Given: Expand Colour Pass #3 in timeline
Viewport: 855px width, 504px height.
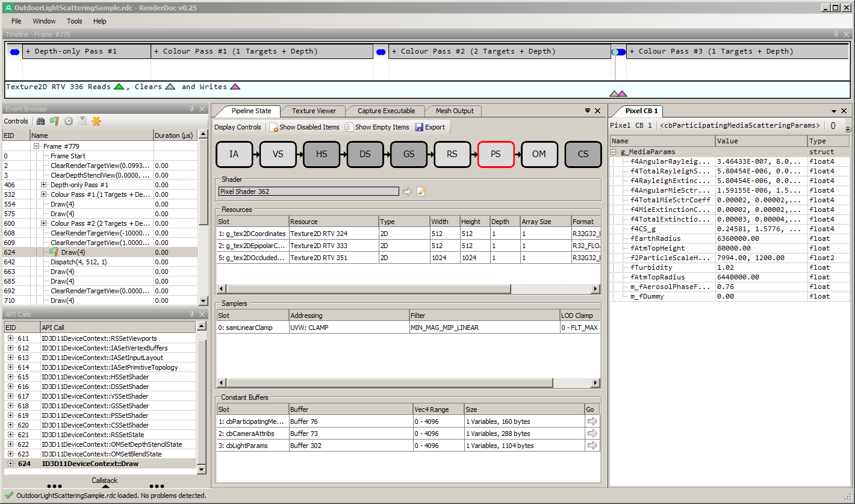Looking at the screenshot, I should click(632, 51).
